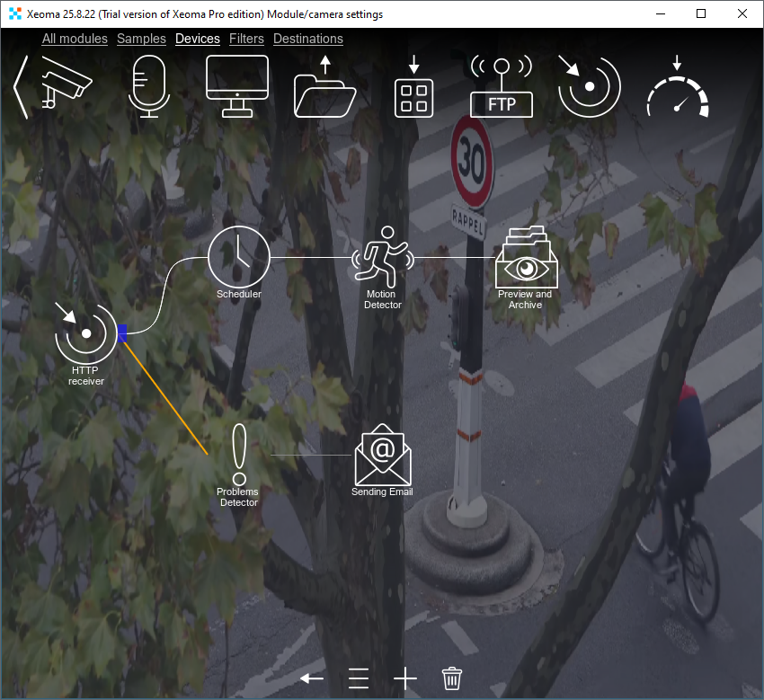The height and width of the screenshot is (700, 764).
Task: Open the screen capture monitor icon
Action: click(237, 85)
